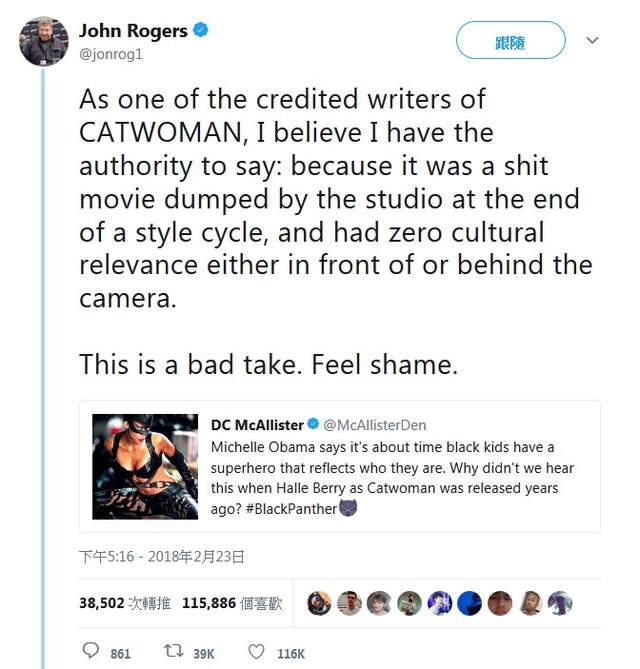Click the @jonrog1 handle
Screen dimensions: 640x669
(x=110, y=54)
